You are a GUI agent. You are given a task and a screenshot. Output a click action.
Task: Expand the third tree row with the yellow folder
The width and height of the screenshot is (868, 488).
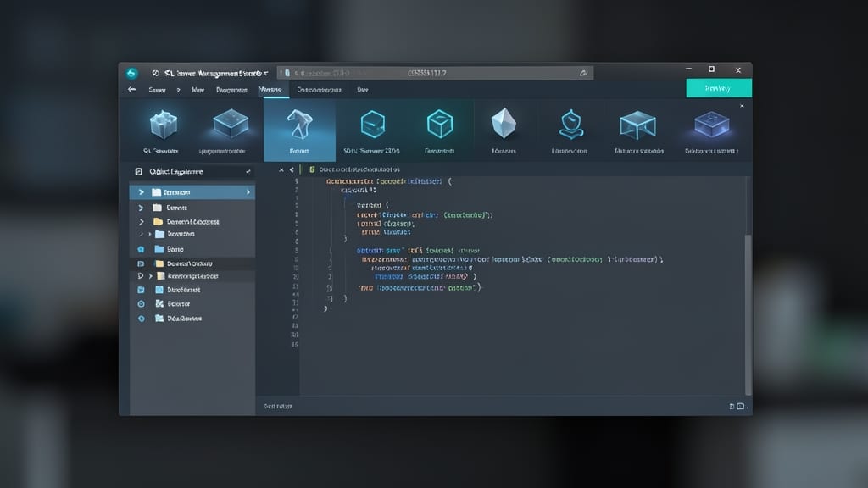(142, 221)
